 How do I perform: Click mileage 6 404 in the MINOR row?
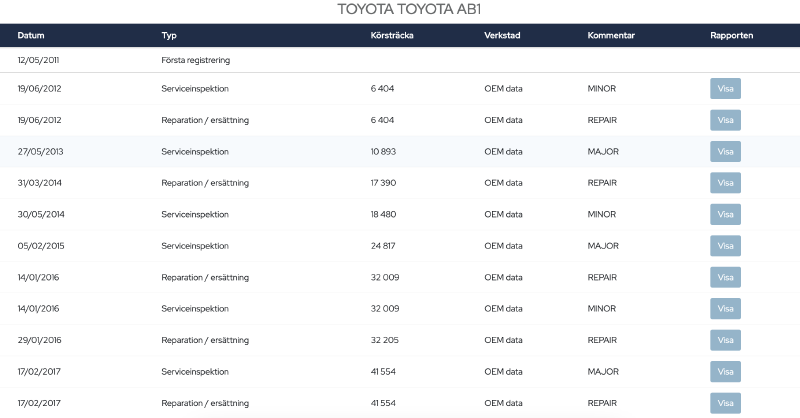382,88
